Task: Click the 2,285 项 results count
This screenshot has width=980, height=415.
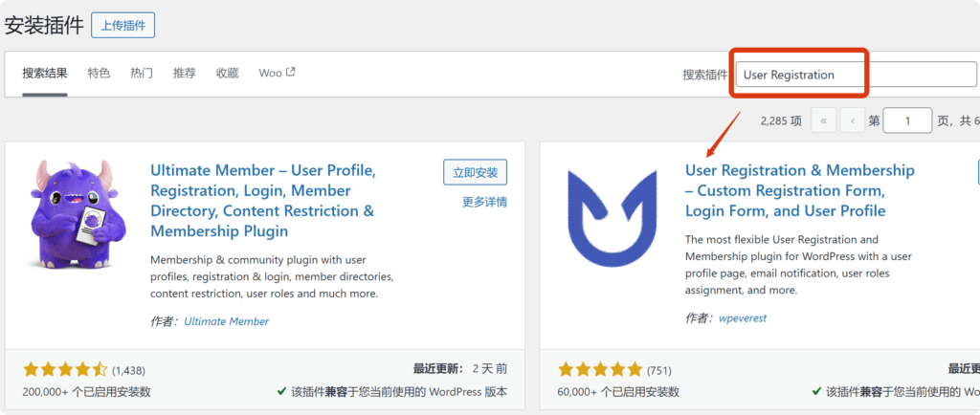Action: 781,121
